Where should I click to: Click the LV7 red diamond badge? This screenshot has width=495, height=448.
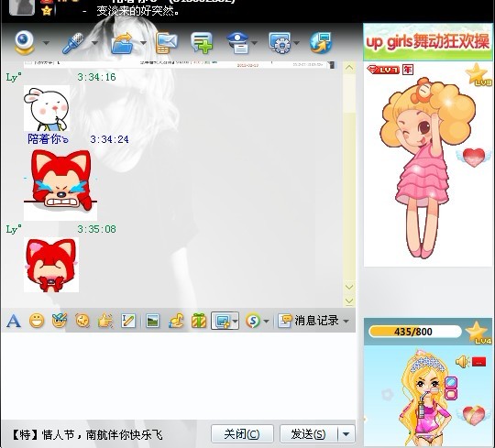(x=383, y=70)
